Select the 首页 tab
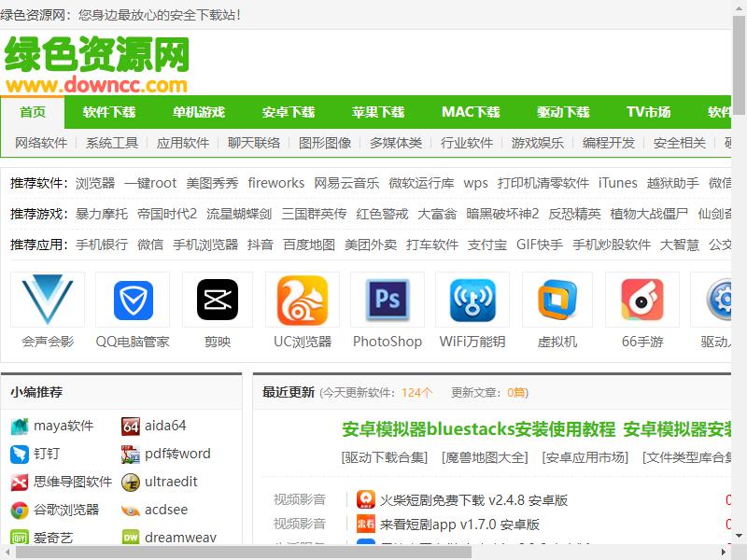747x560 pixels. pos(33,112)
